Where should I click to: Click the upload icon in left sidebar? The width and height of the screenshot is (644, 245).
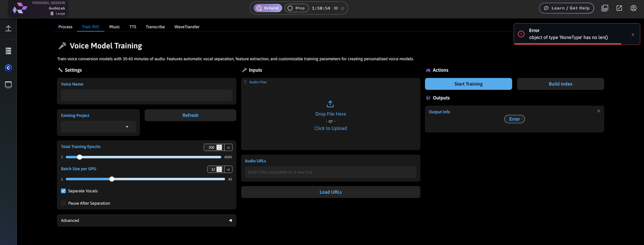pyautogui.click(x=8, y=28)
